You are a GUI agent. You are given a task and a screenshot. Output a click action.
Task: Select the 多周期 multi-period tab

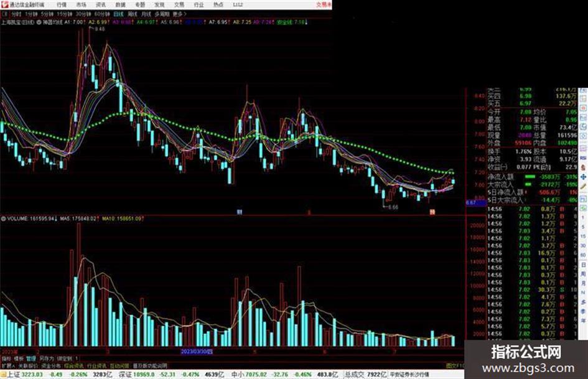click(162, 14)
